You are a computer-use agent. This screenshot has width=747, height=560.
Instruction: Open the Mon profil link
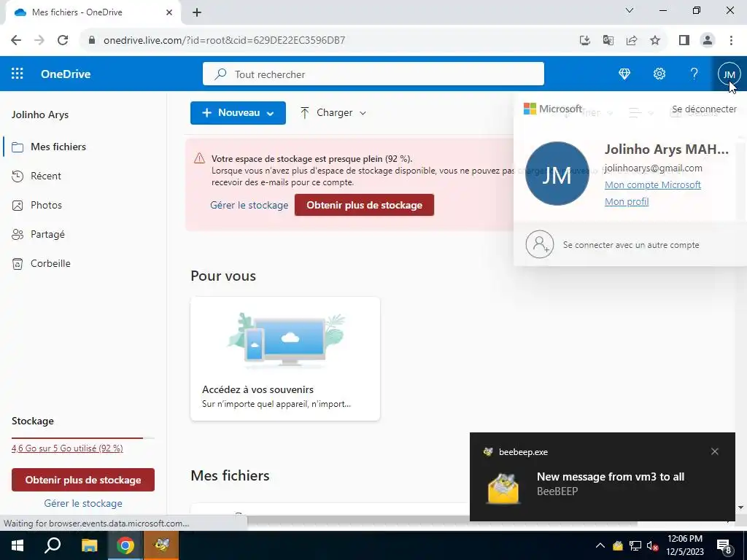coord(627,201)
